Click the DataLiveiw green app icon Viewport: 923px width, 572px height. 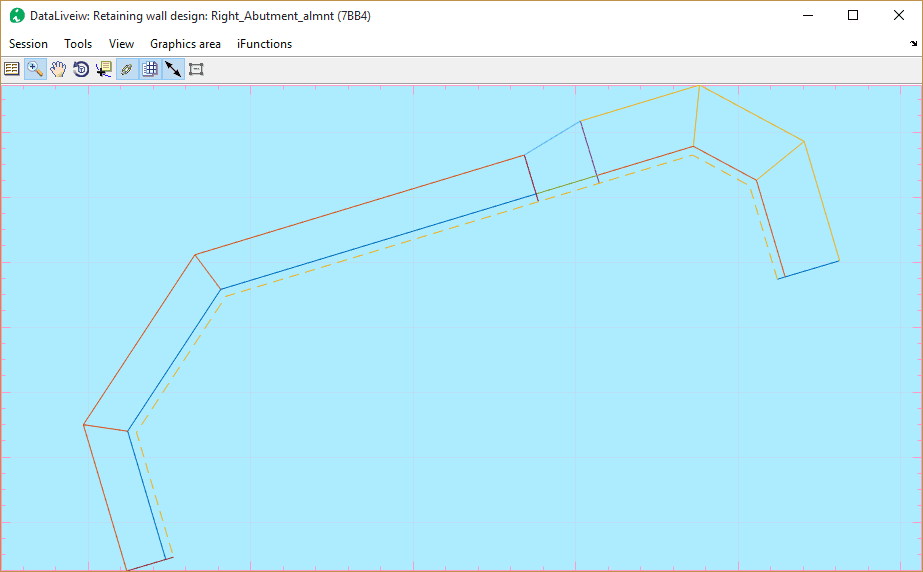click(x=16, y=16)
